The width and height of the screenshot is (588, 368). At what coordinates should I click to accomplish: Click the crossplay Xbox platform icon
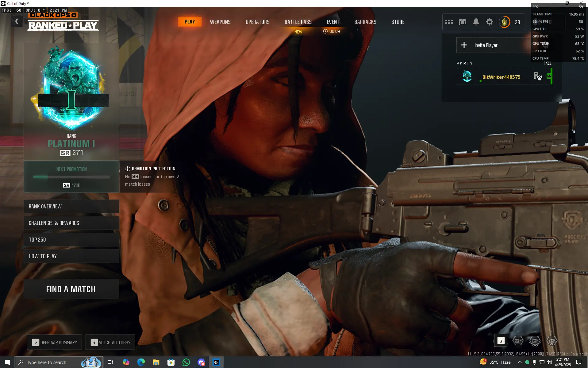click(x=538, y=76)
